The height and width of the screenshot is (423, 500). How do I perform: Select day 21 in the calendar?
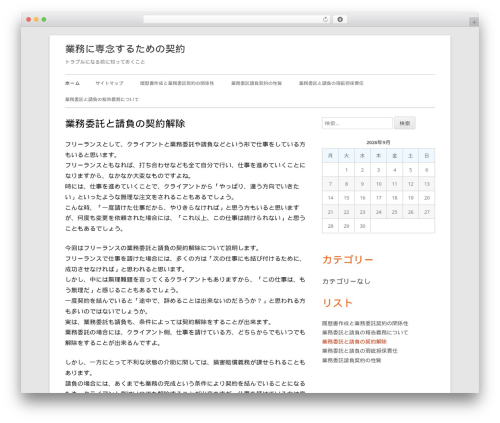pos(330,212)
